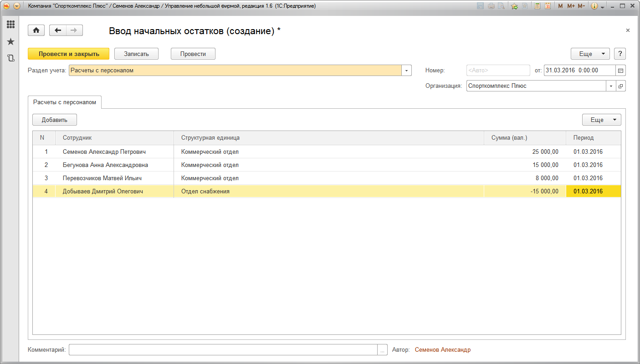Click the Провести button
This screenshot has width=640, height=364.
tap(193, 54)
